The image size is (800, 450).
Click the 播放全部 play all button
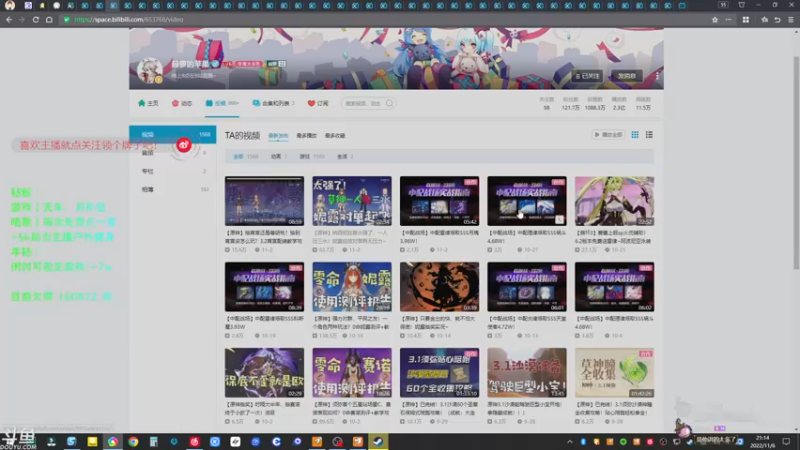(608, 135)
